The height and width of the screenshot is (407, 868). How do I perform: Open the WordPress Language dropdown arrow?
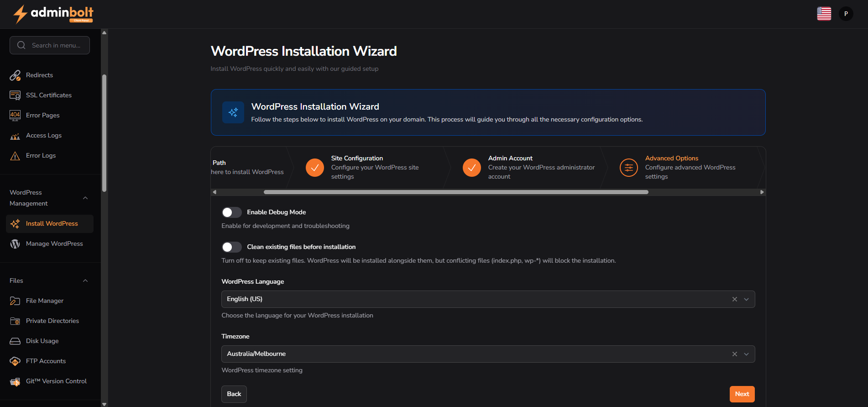[747, 299]
